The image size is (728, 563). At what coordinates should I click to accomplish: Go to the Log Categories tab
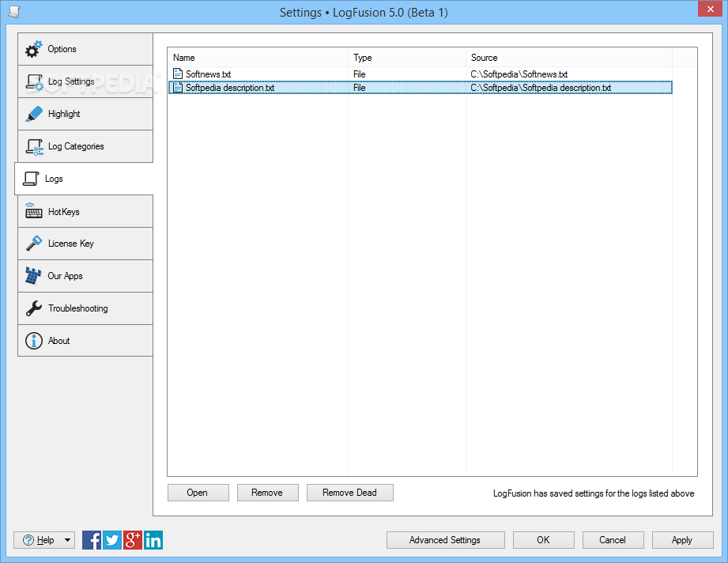click(85, 146)
